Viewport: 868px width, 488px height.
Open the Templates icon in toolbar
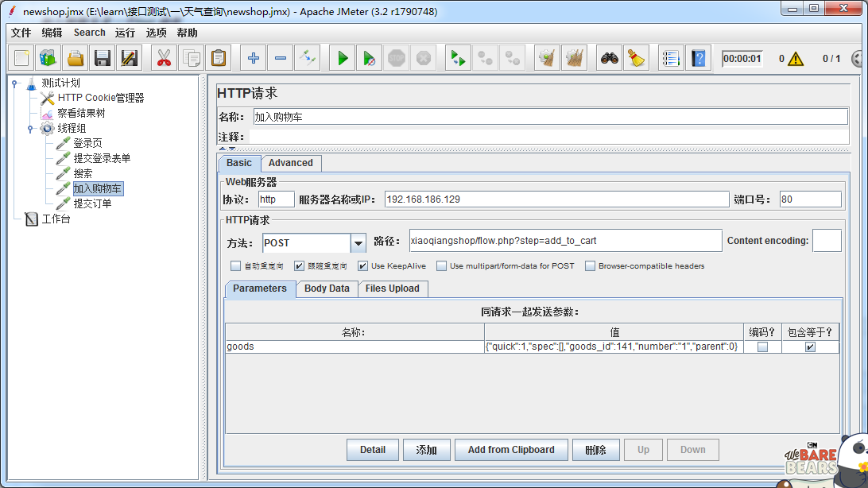(x=48, y=58)
